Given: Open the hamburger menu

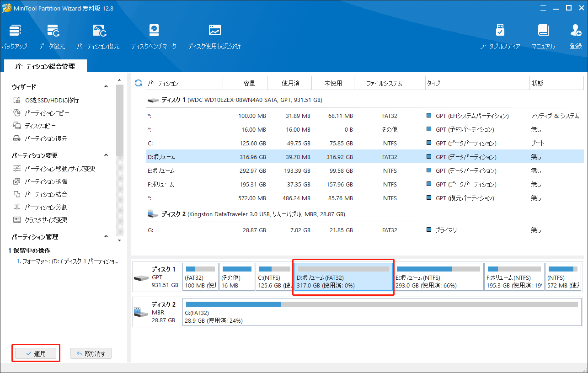Looking at the screenshot, I should [x=543, y=8].
